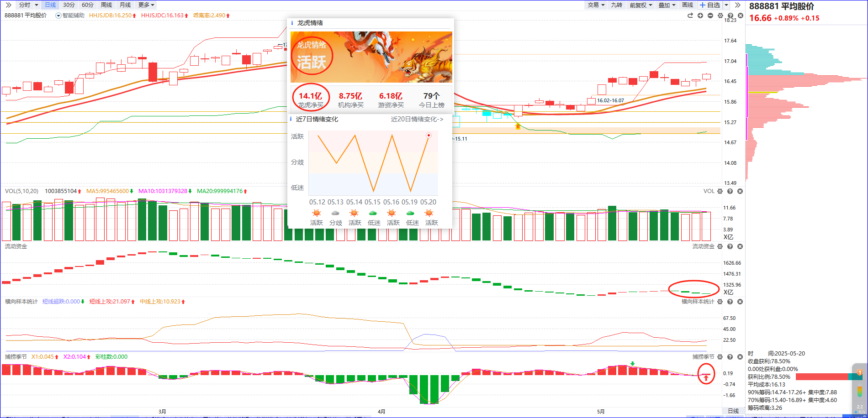Zoom in main chart with plus icon
Screen dimensions: 868x418
[x=700, y=16]
